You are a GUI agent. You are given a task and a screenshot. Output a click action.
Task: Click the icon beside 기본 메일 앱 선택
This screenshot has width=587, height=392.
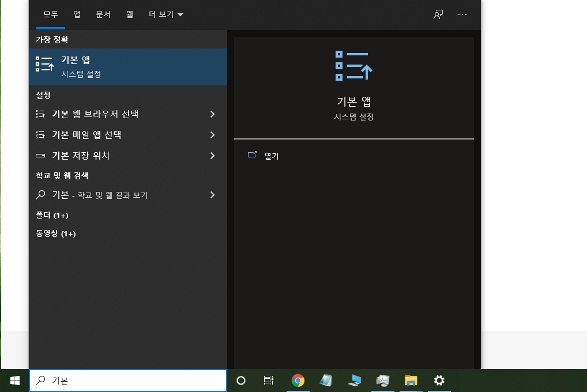pyautogui.click(x=40, y=135)
